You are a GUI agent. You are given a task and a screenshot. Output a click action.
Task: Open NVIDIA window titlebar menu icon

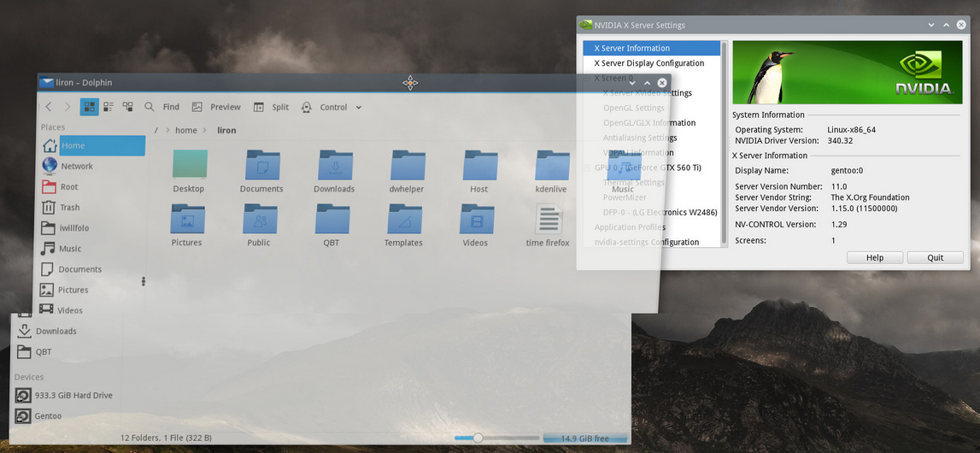tap(585, 25)
